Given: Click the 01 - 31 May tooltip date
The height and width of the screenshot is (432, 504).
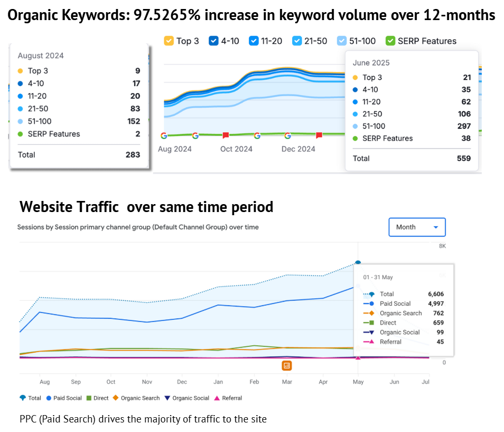Looking at the screenshot, I should point(378,277).
